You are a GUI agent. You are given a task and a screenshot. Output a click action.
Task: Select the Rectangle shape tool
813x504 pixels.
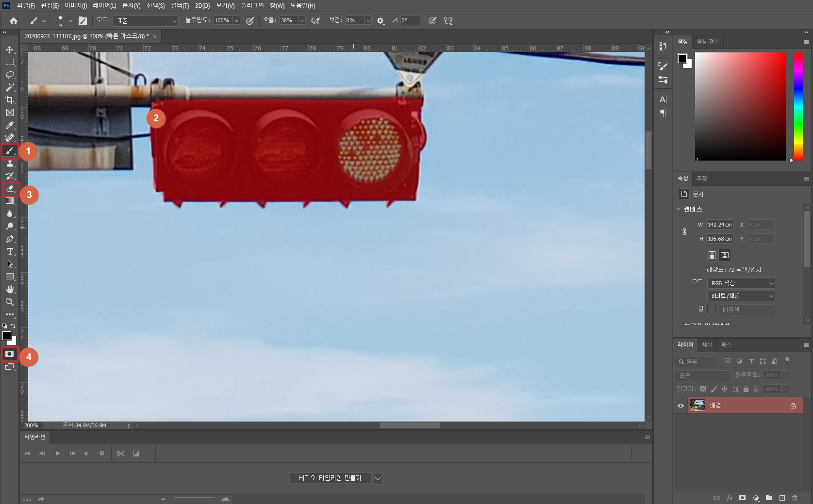pyautogui.click(x=10, y=276)
